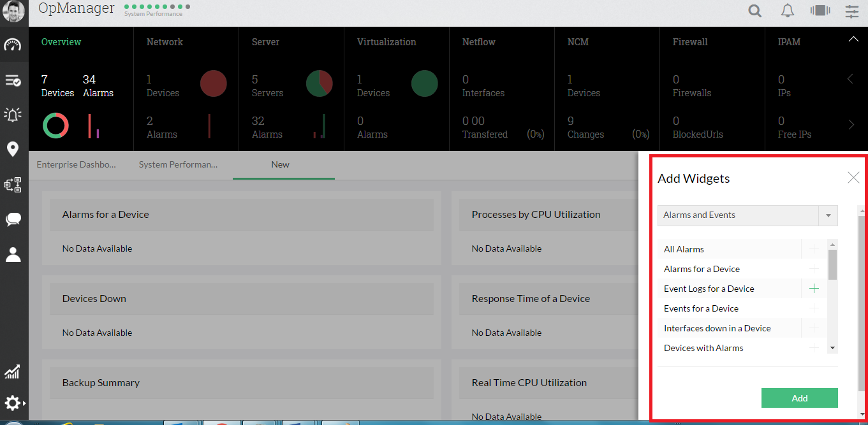Screen dimensions: 868x425
Task: Open the maps location pin icon
Action: coord(13,150)
